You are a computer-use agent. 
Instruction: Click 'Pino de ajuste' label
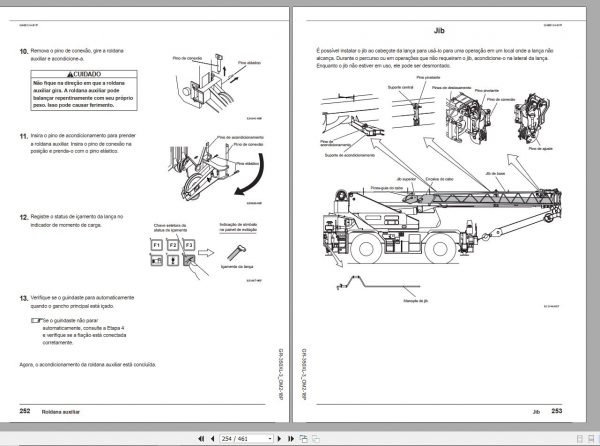540,148
